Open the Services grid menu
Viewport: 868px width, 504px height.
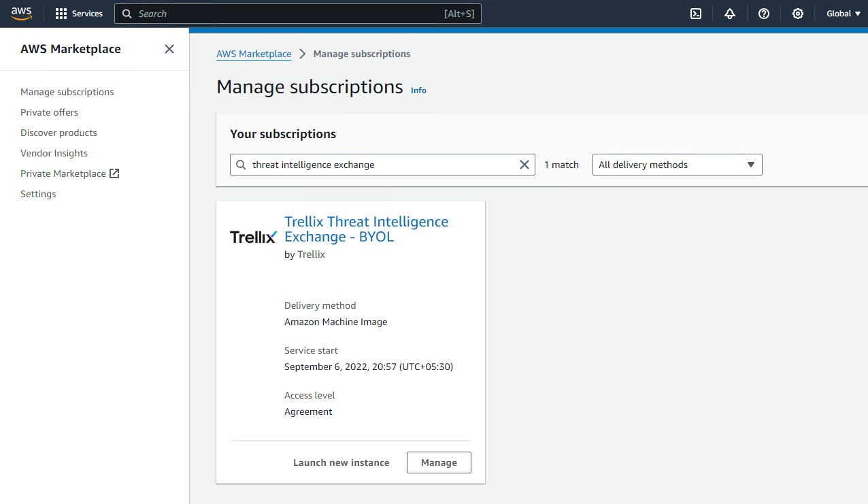click(x=79, y=14)
